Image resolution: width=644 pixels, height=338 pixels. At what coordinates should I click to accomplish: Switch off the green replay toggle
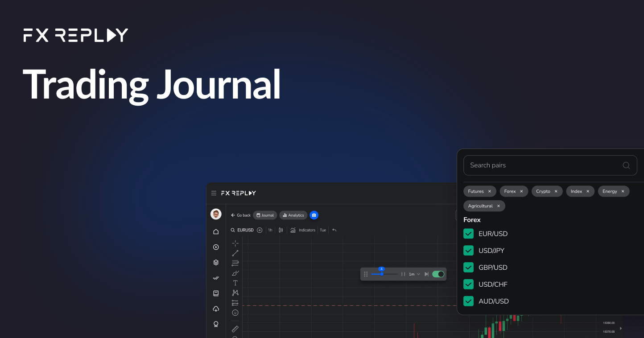click(x=438, y=274)
